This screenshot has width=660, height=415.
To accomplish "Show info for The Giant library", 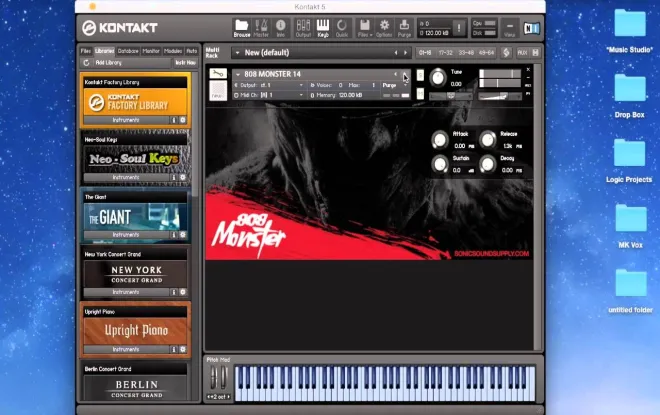I will coord(173,234).
